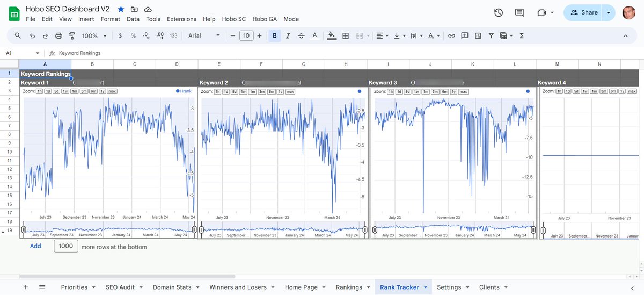The image size is (644, 295).
Task: Toggle bold formatting
Action: [x=275, y=35]
